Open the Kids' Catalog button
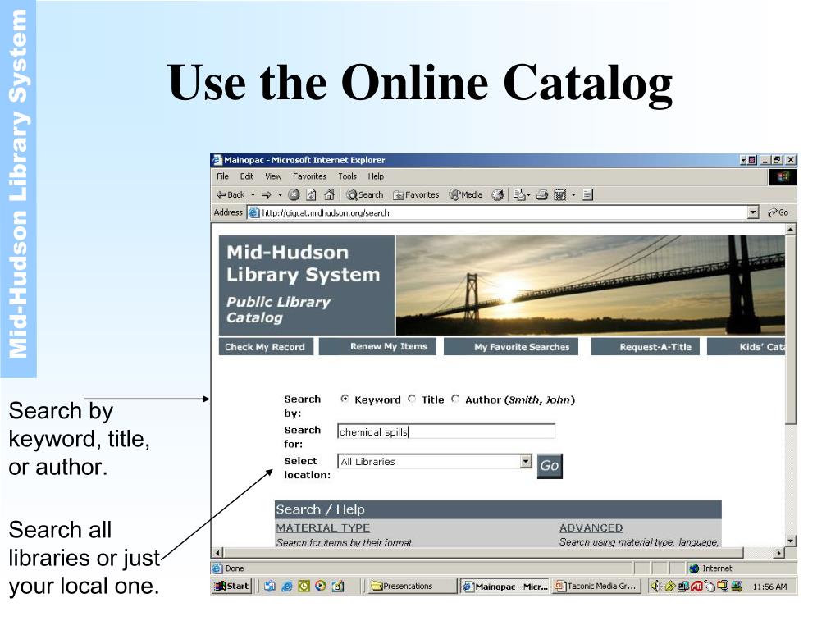The height and width of the screenshot is (630, 840). click(x=746, y=347)
